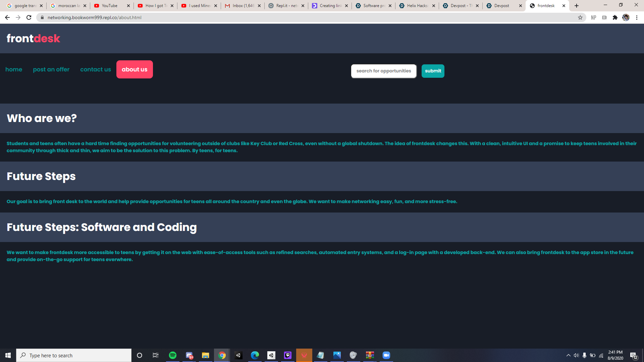
Task: Click the submit search button
Action: coord(433,71)
